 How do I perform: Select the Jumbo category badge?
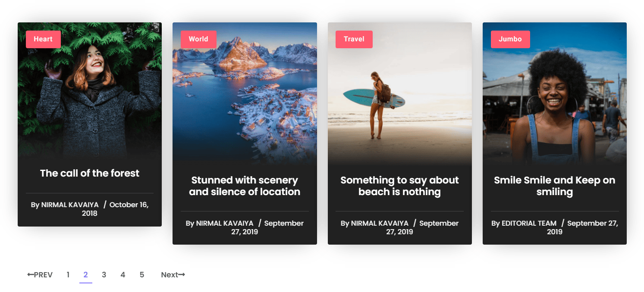[x=510, y=39]
